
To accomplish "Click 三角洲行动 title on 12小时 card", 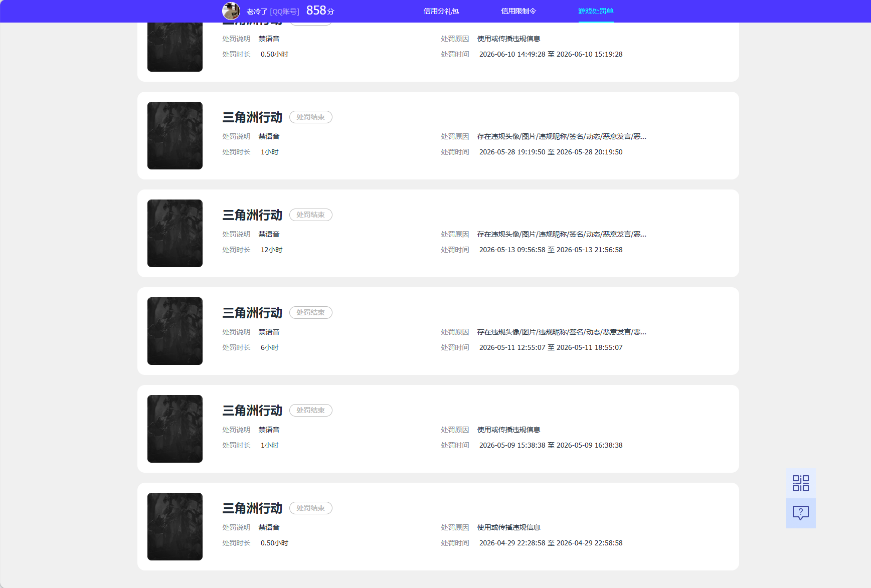I will tap(252, 215).
